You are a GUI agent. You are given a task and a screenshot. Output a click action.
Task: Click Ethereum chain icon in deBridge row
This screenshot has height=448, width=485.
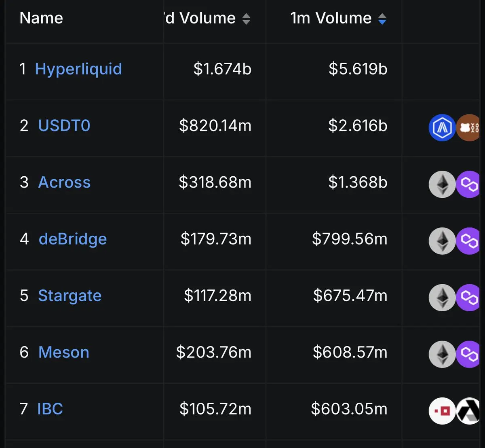442,241
